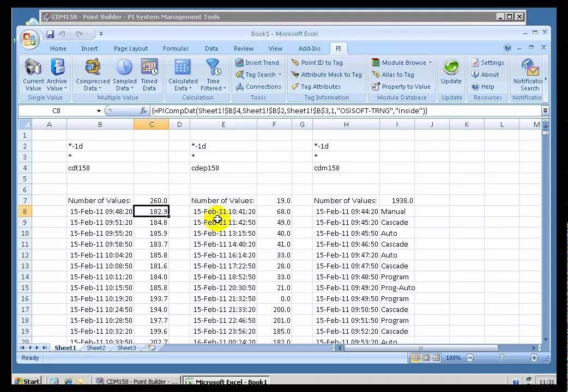Save the workbook with the floppy disk icon

[50, 34]
